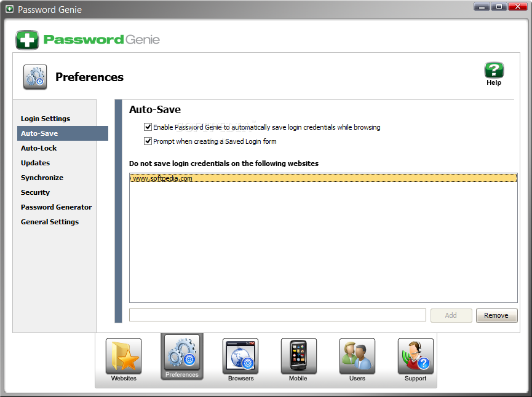Open Login Settings preferences page
The image size is (532, 397).
46,119
